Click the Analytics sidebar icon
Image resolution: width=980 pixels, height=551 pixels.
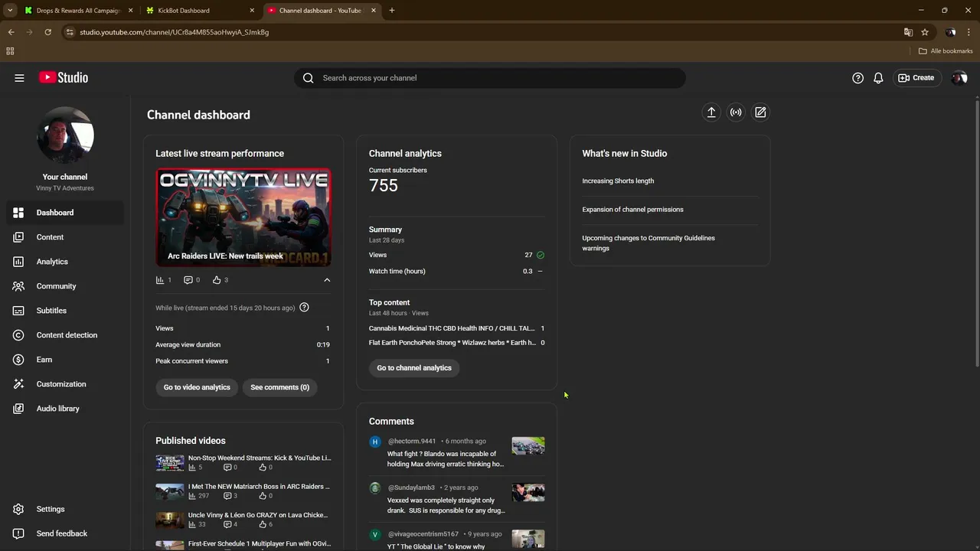tap(18, 261)
